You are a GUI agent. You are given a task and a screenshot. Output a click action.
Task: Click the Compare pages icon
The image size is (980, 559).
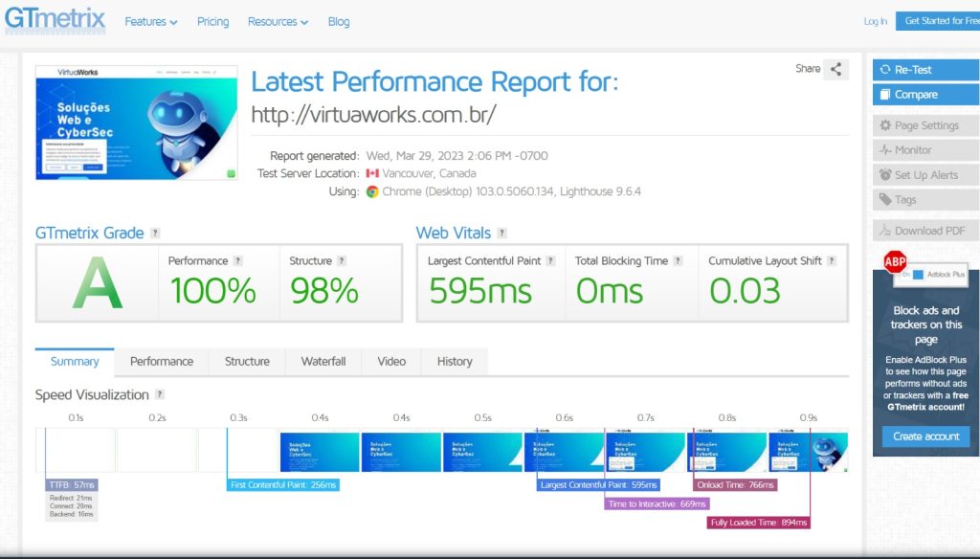point(885,95)
